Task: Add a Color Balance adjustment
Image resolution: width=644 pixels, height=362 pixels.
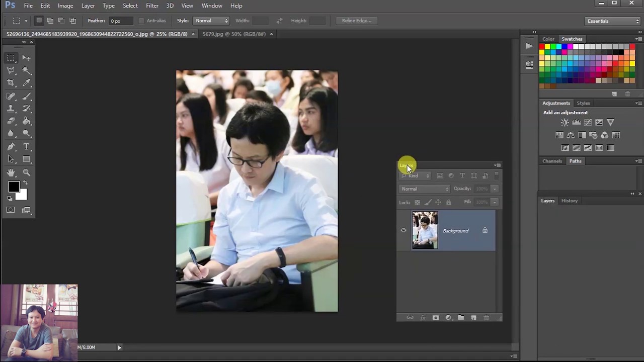Action: tap(571, 135)
